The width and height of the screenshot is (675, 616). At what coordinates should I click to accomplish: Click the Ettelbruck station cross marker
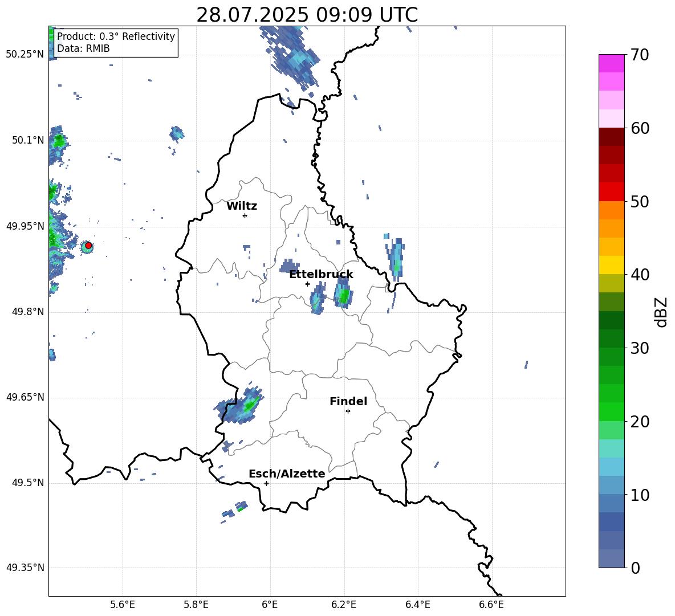coord(307,284)
